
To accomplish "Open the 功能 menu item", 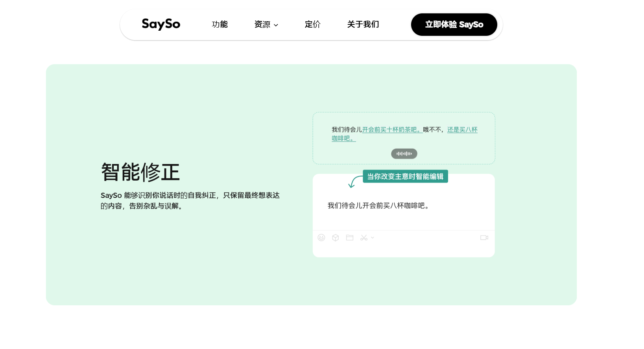I will [x=220, y=24].
